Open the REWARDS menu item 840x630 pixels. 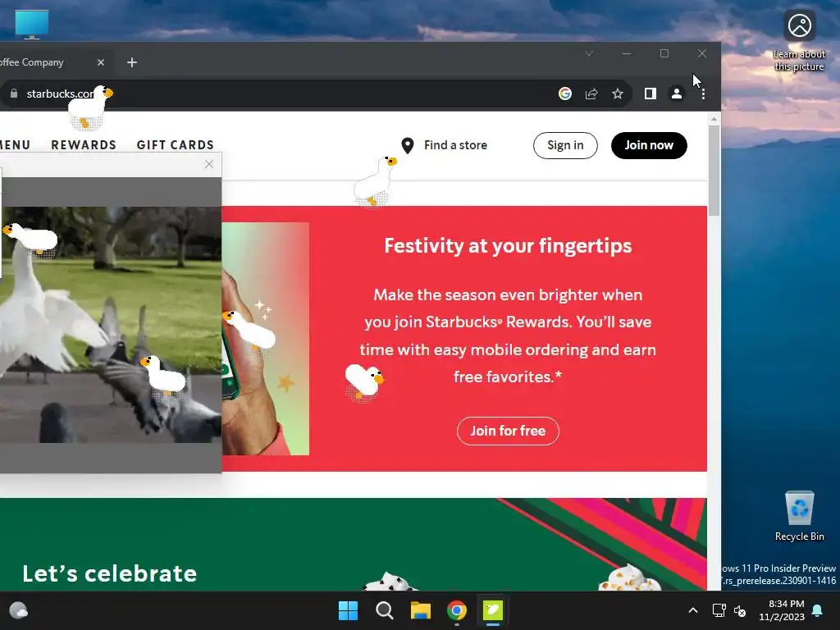coord(84,145)
